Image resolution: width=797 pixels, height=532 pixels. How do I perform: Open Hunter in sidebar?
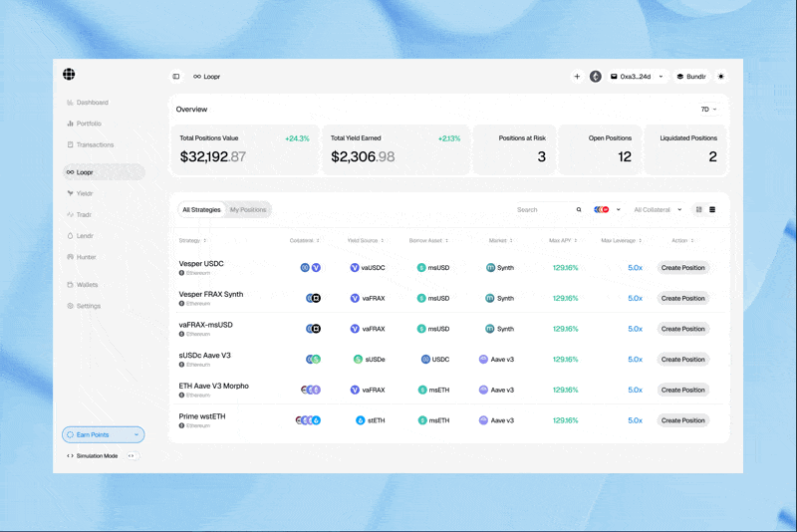82,257
